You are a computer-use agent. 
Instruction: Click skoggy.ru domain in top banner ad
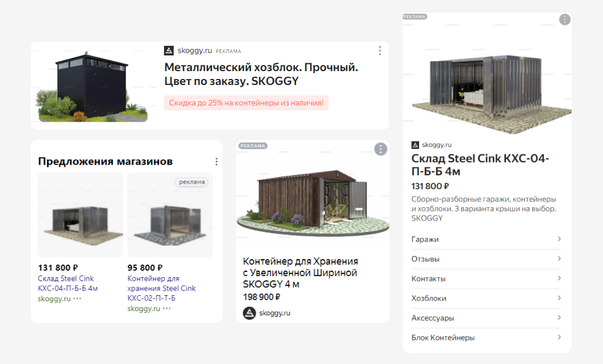click(195, 51)
